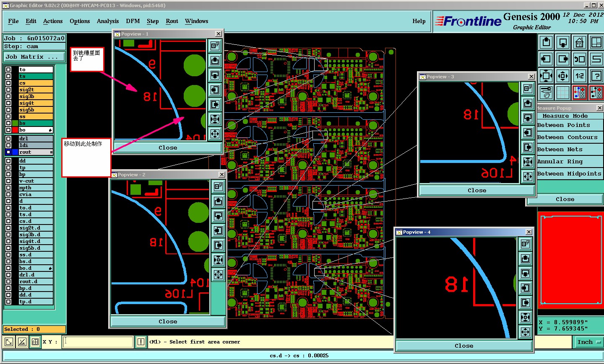Toggle checkbox for the 'rout' layer
This screenshot has height=364, width=604.
(x=8, y=152)
